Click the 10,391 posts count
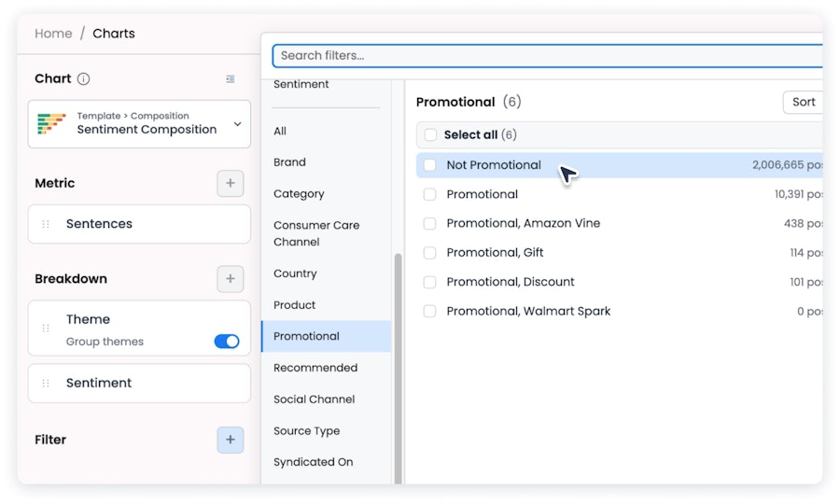 coord(798,194)
